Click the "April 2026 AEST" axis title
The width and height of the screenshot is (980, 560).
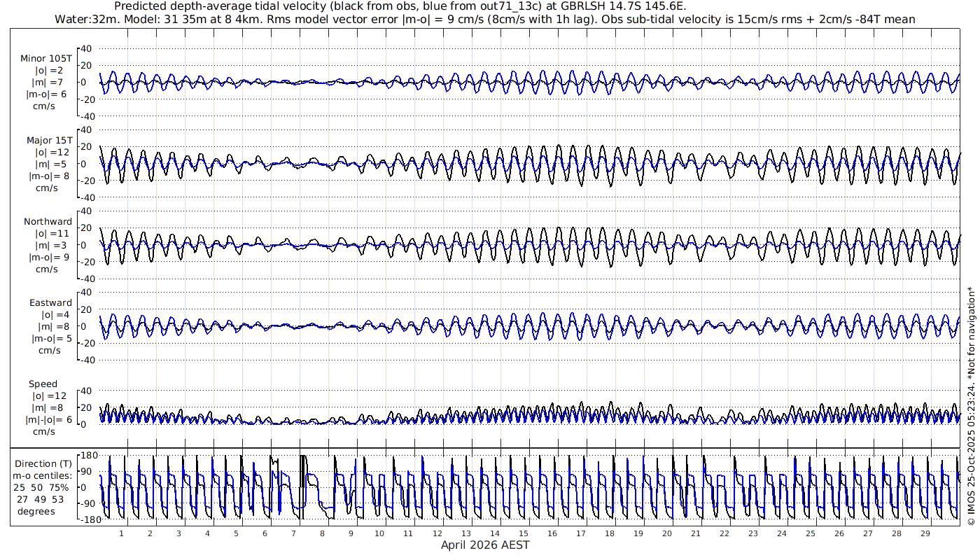click(485, 545)
